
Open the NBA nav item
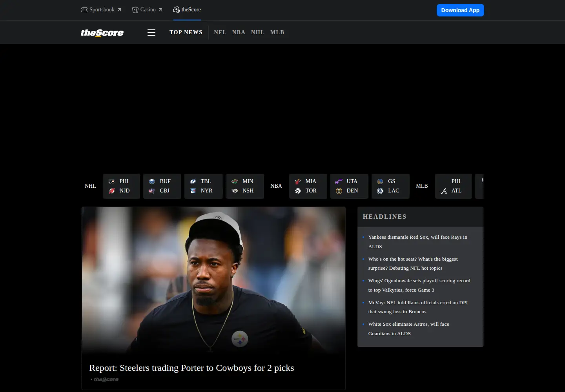point(239,33)
